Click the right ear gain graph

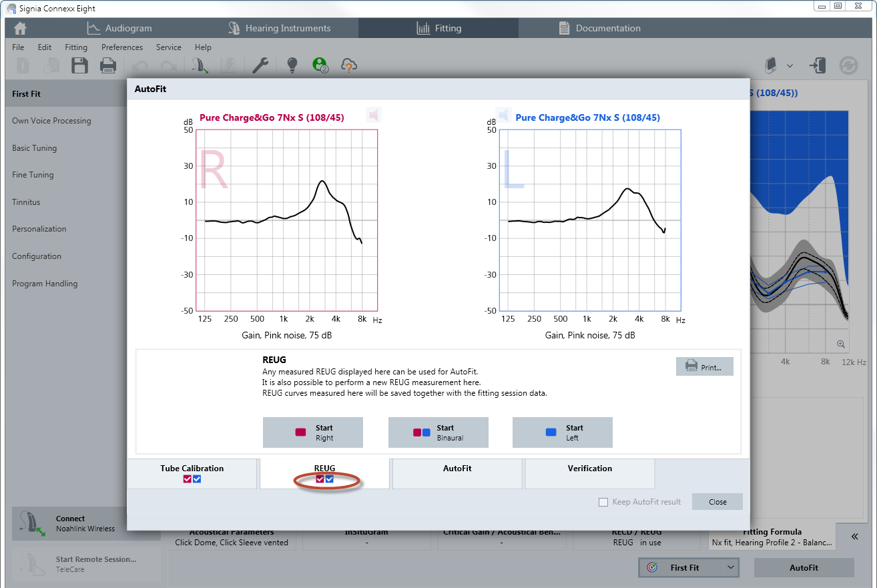pos(287,220)
